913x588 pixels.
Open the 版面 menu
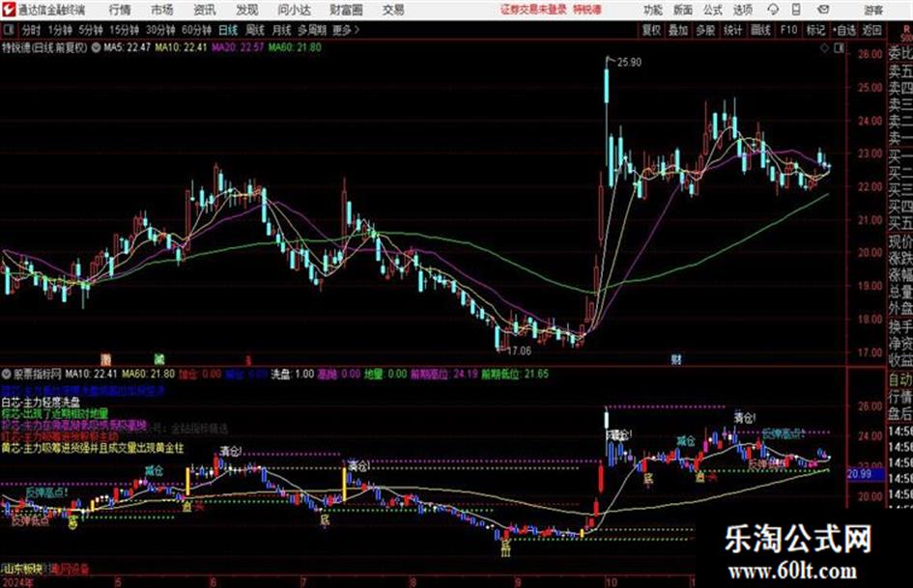coord(682,10)
